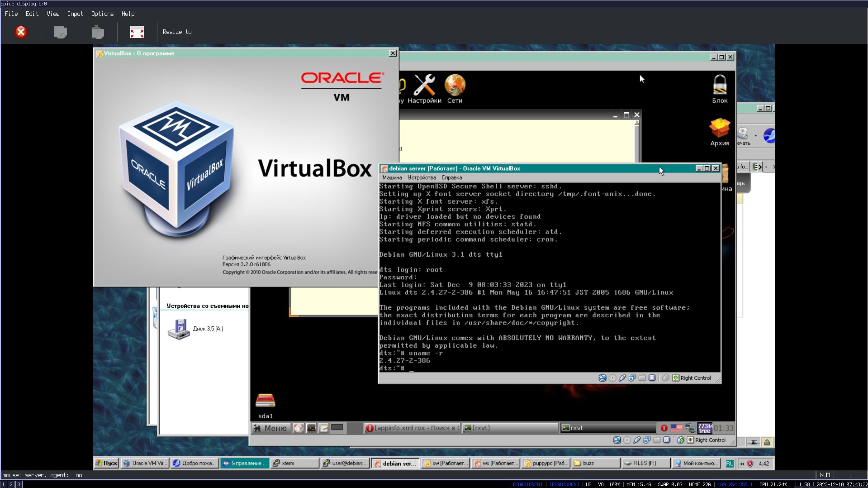Click the paste clipboard icon in spice toolbar
The image size is (868, 488).
click(x=98, y=32)
